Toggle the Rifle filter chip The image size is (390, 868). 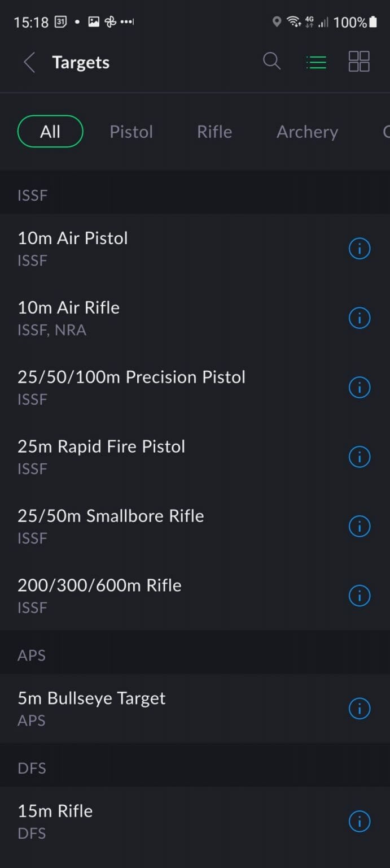[x=214, y=132]
